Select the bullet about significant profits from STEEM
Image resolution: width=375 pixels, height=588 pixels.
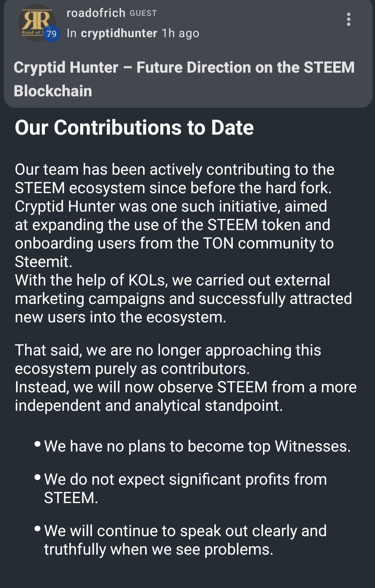click(x=185, y=488)
